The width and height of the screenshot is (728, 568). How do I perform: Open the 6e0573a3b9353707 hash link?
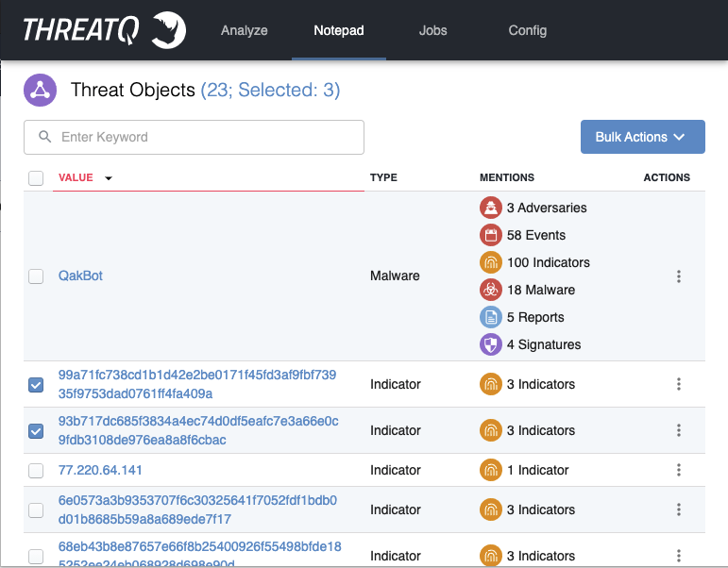197,510
